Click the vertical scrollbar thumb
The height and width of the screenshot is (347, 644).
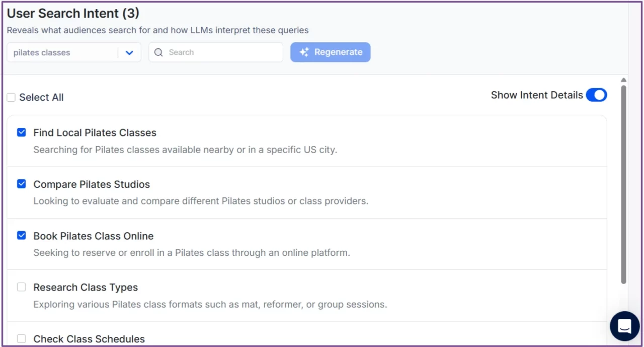[623, 184]
